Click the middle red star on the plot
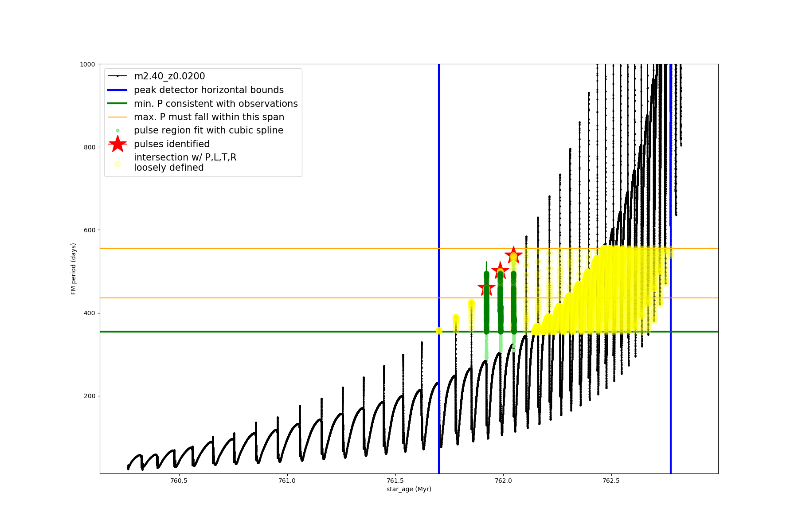The width and height of the screenshot is (798, 532). [x=500, y=270]
